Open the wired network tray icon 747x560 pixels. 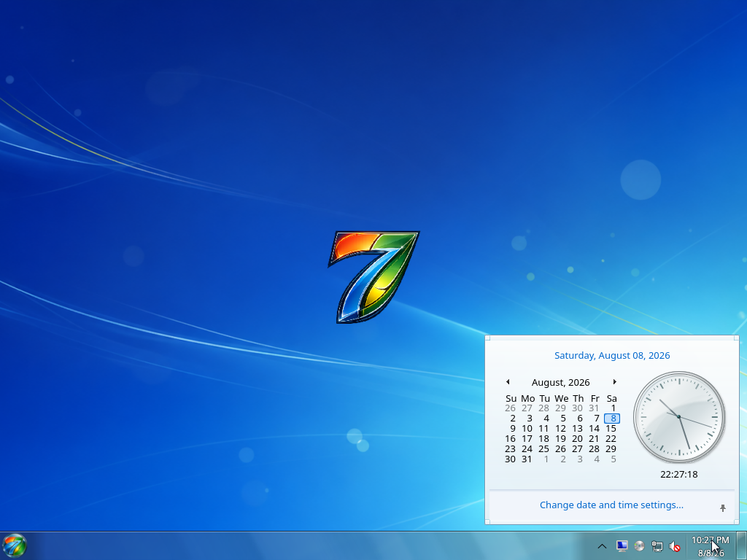point(657,546)
